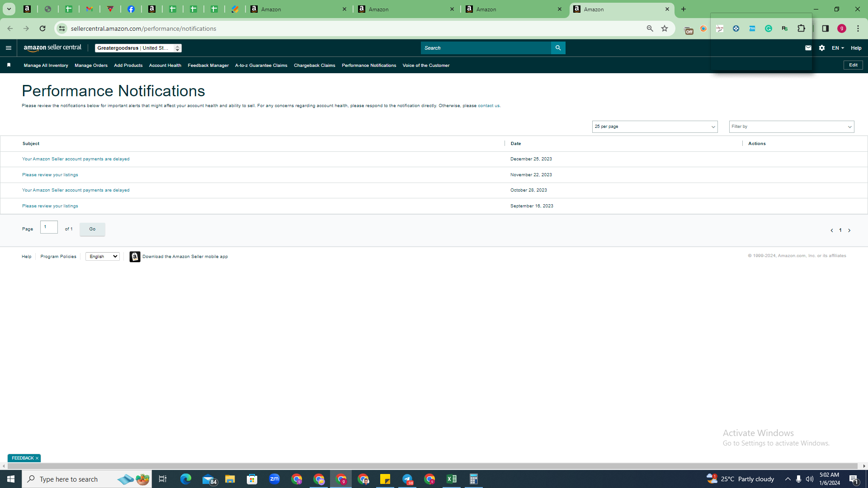View site information icon in address bar
The image size is (868, 488).
tap(62, 28)
